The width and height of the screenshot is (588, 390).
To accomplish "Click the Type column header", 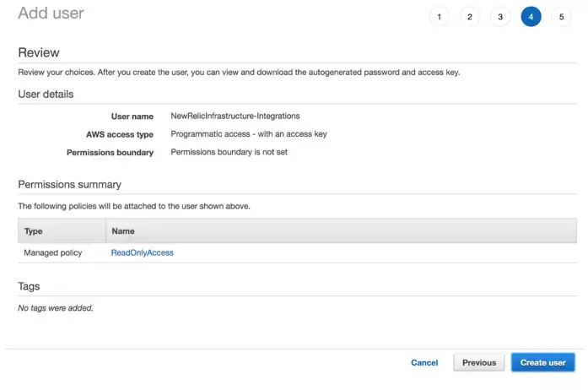I will [x=34, y=230].
